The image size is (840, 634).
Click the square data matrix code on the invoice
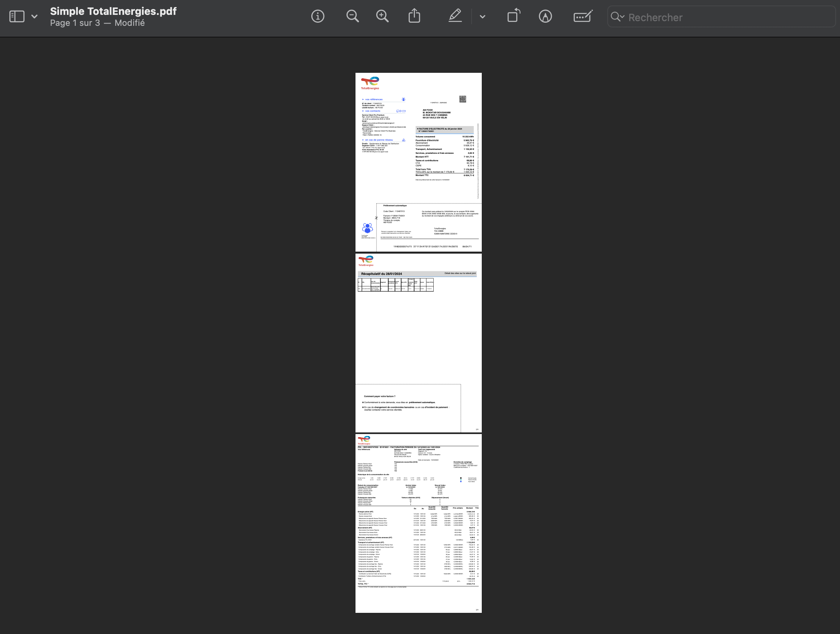pos(463,99)
